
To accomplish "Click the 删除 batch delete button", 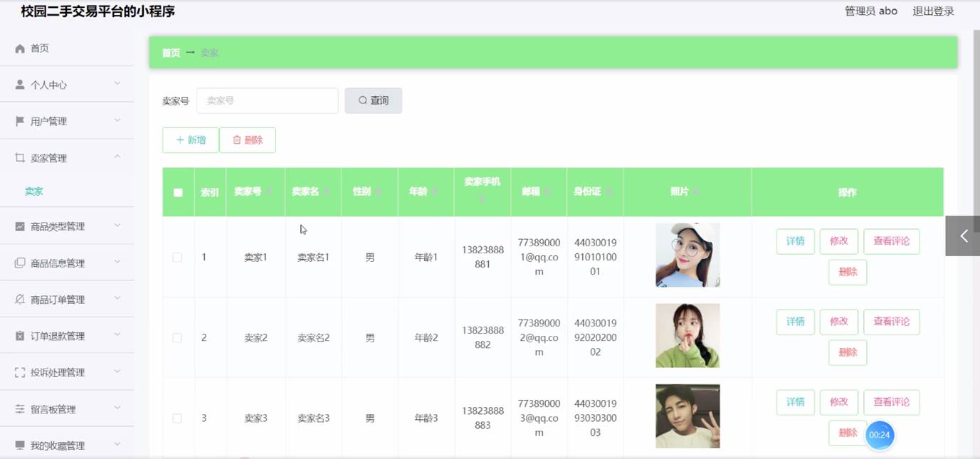I will tap(248, 140).
